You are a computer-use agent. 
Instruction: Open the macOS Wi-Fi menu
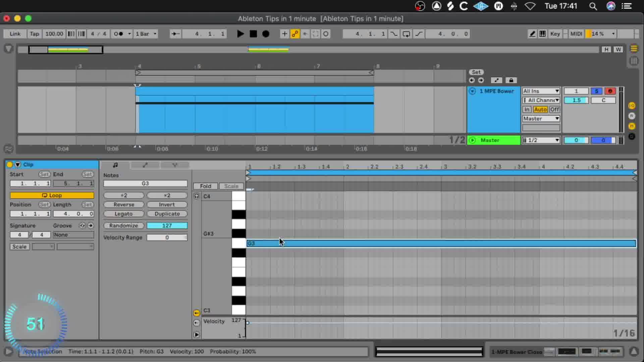tap(530, 6)
